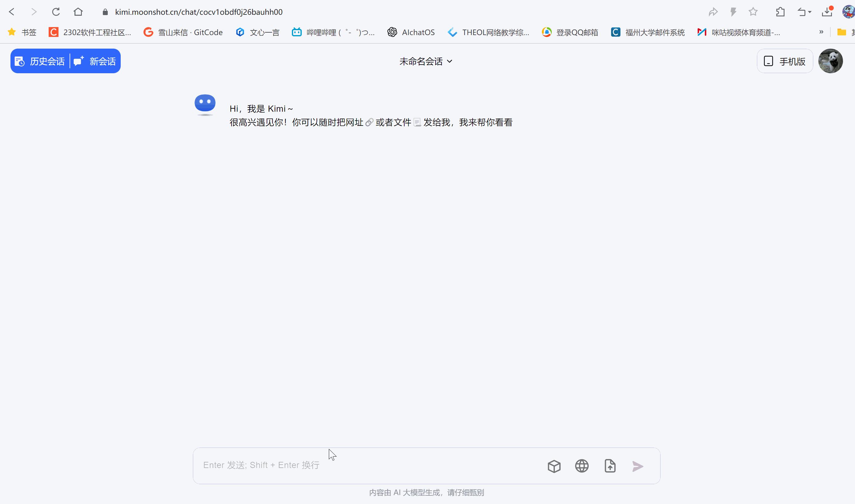This screenshot has width=855, height=504.
Task: Click the send message arrow
Action: pyautogui.click(x=638, y=466)
